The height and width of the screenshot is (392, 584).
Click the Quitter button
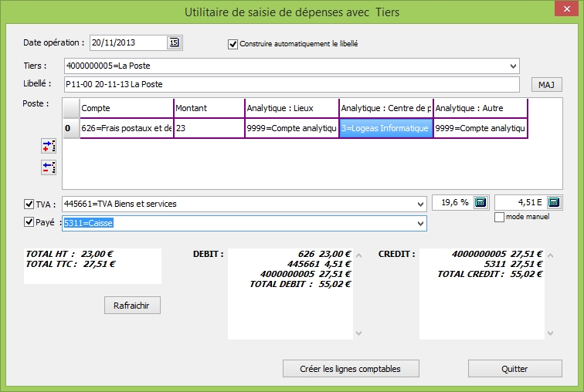pyautogui.click(x=514, y=369)
